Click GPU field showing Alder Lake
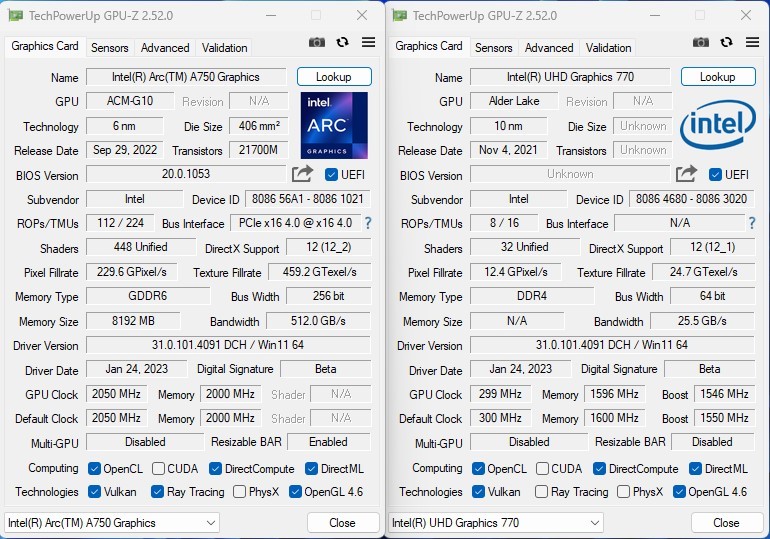Screen dimensions: 770x539 [x=514, y=101]
